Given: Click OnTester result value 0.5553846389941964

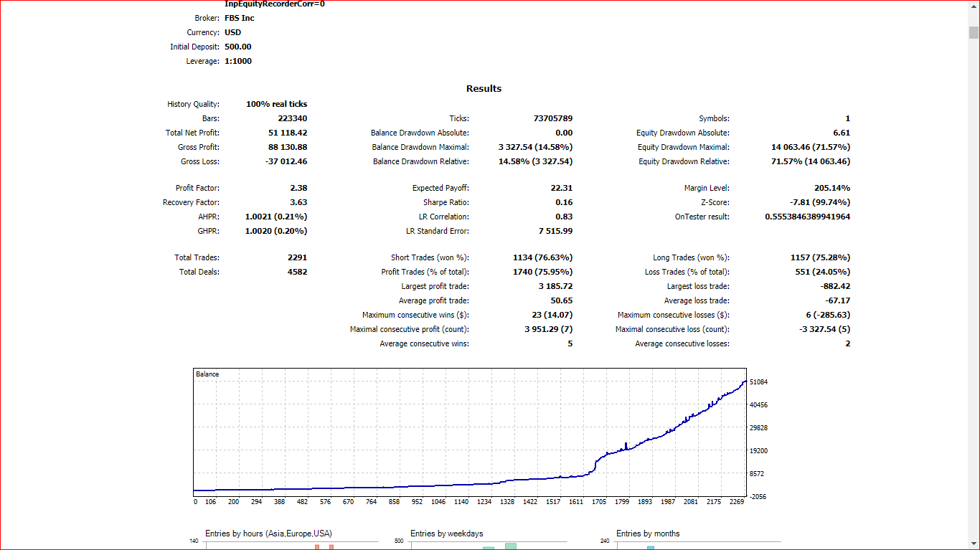Looking at the screenshot, I should (808, 217).
